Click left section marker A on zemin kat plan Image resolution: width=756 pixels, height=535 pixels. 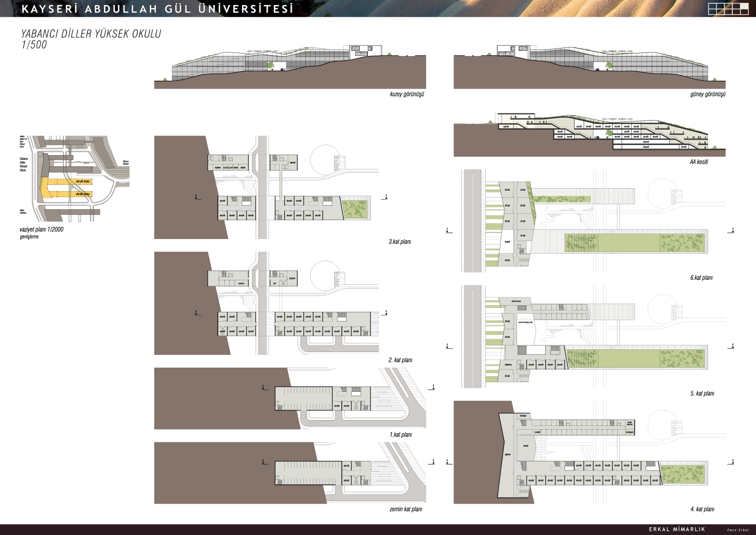tap(263, 461)
